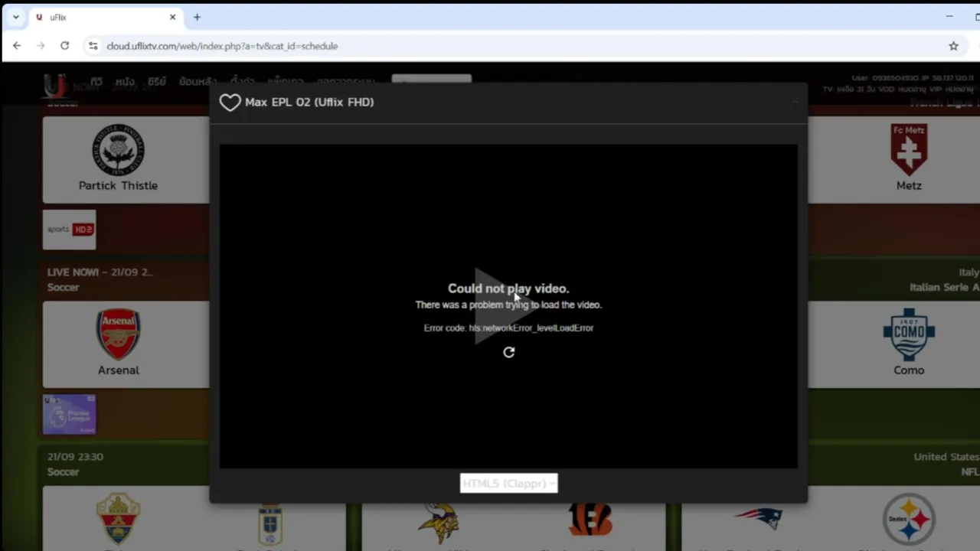Click the "Italian Serie A" league label
Image resolution: width=980 pixels, height=551 pixels.
tap(944, 288)
